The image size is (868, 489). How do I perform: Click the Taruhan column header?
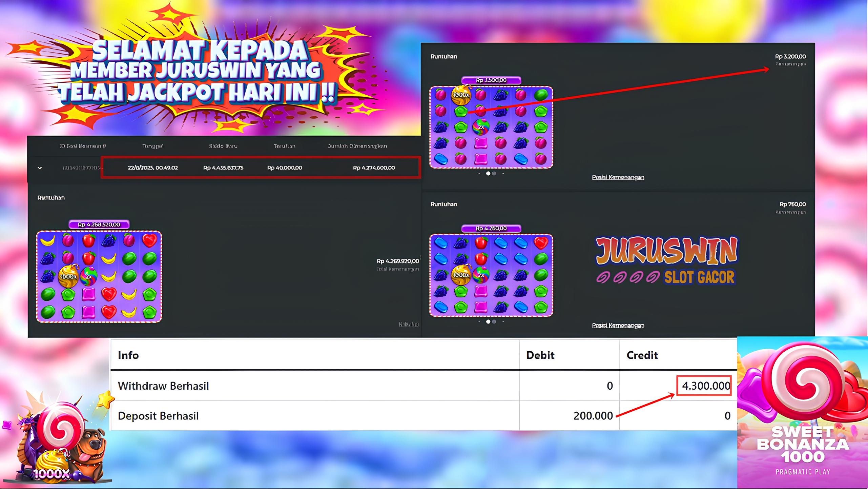(x=285, y=146)
